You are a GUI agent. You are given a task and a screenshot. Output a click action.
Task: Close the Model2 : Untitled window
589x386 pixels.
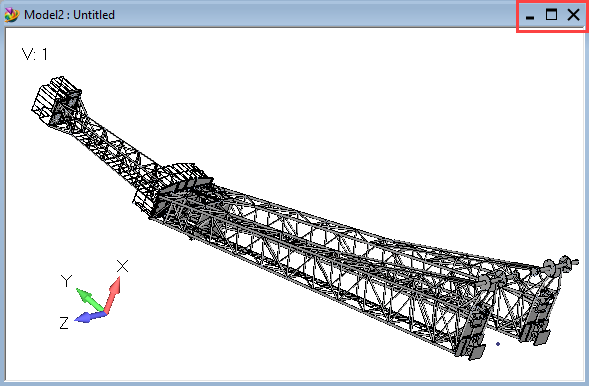[574, 15]
